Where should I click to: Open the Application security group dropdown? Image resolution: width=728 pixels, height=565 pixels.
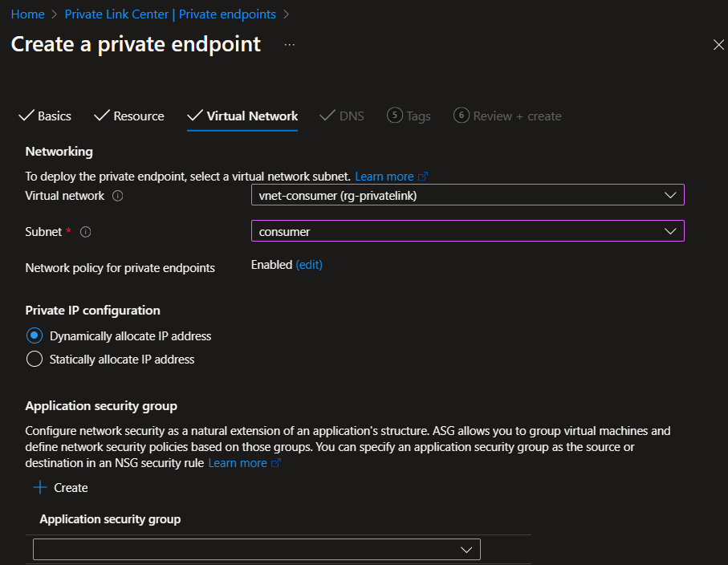257,549
